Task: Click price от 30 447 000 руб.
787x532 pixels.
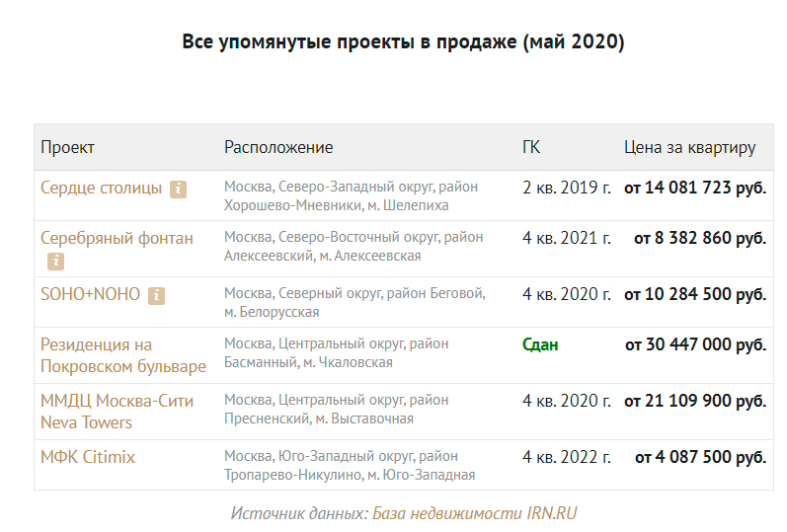Action: [695, 345]
